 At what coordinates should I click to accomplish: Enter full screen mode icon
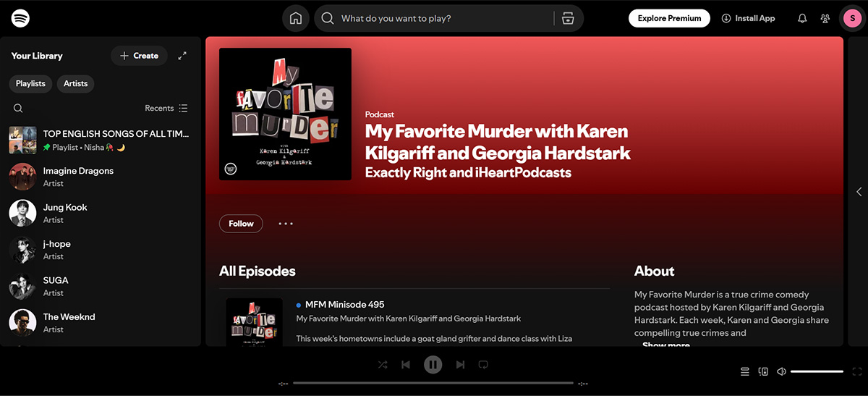coord(856,371)
